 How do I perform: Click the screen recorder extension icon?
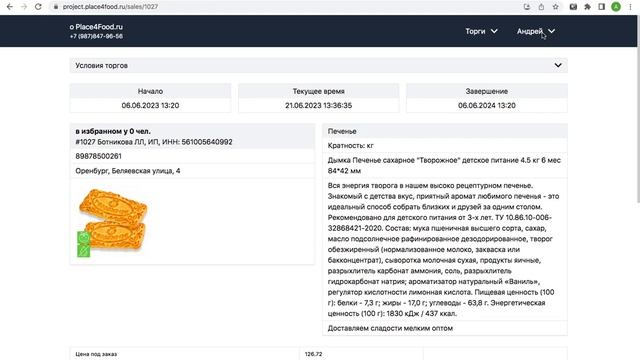click(573, 7)
